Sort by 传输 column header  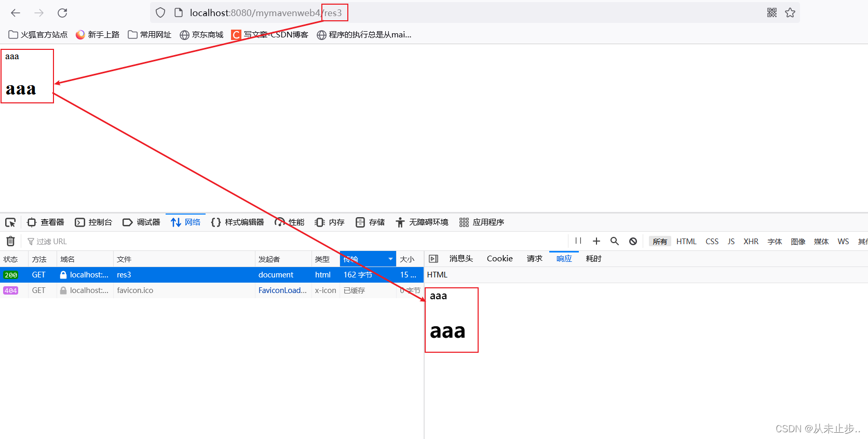point(368,259)
